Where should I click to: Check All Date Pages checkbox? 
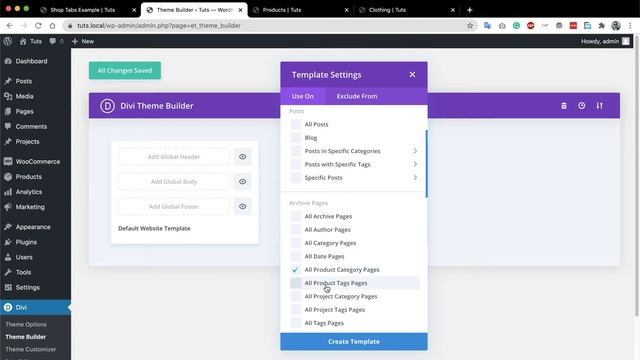click(296, 256)
